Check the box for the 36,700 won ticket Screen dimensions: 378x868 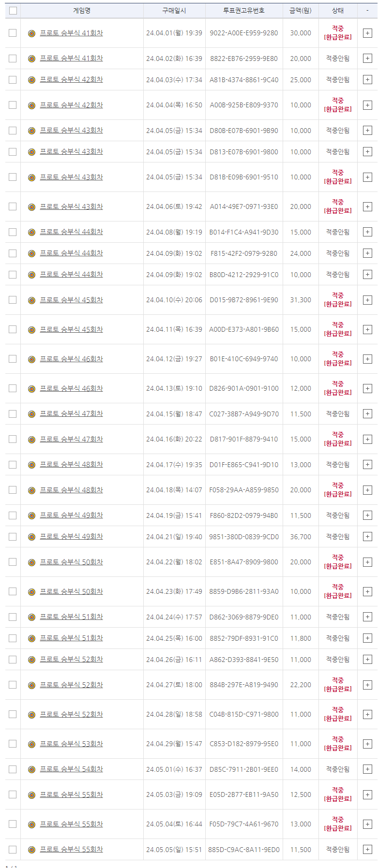point(13,537)
